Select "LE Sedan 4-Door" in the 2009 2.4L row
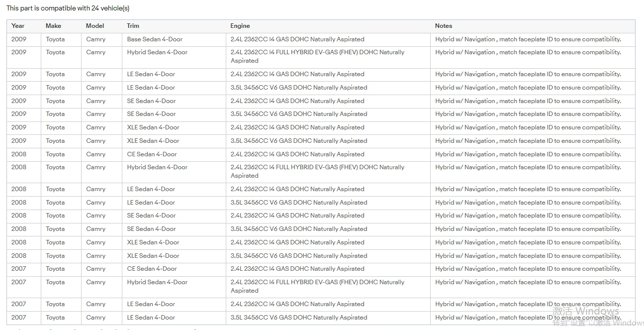 point(151,74)
